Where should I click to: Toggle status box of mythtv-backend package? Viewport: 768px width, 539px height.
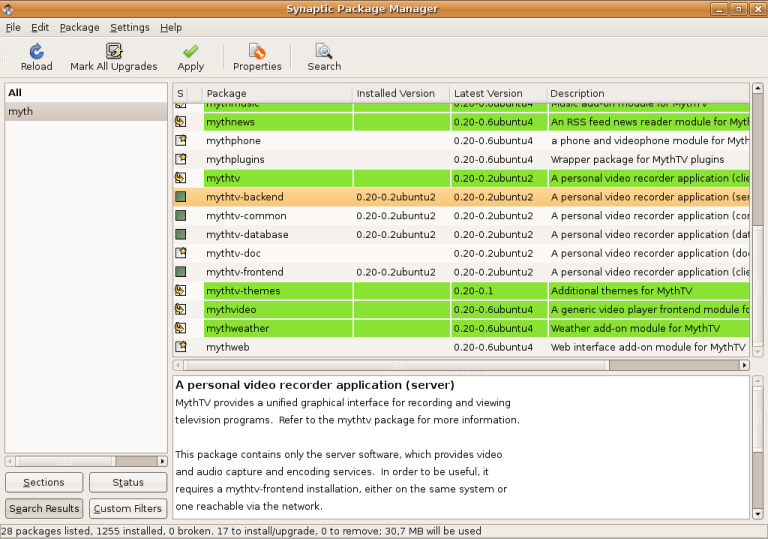click(x=181, y=196)
